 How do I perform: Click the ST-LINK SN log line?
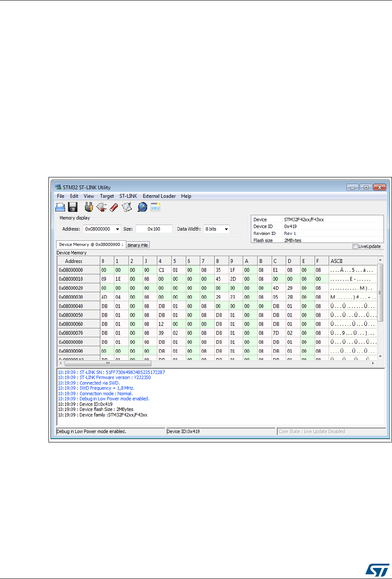pos(111,372)
